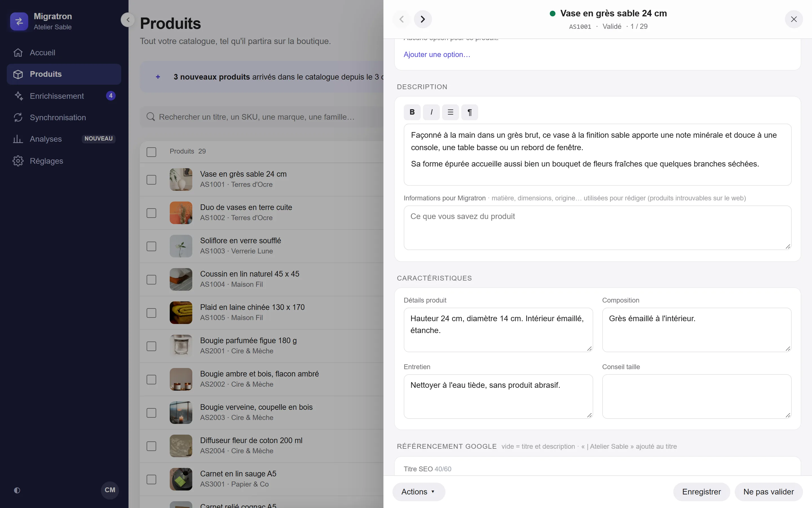Image resolution: width=812 pixels, height=508 pixels.
Task: Edit the Composition field
Action: point(697,330)
